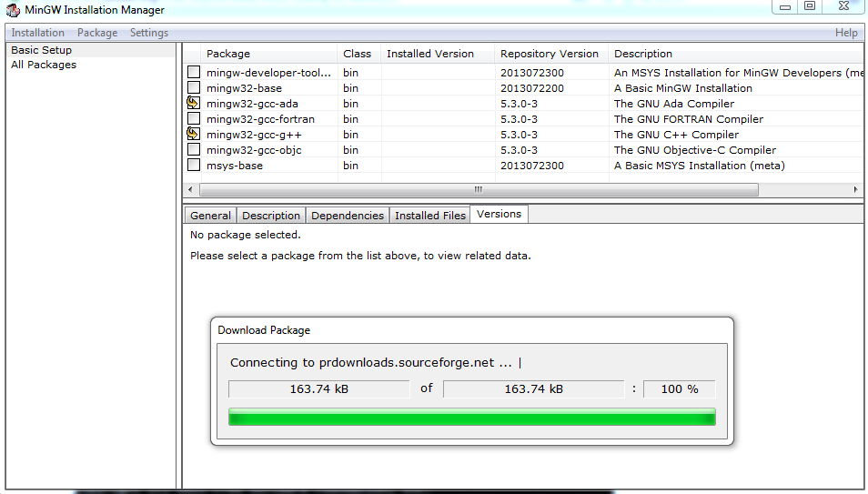Viewport: 868px width, 494px height.
Task: Click the marked-for-install icon for mingw32-gcc-g++
Action: click(193, 134)
